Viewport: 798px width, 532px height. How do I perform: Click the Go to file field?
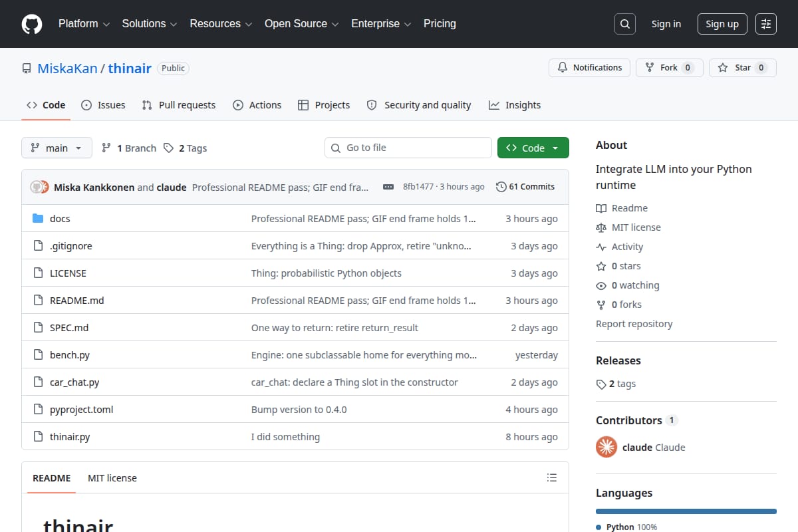(408, 148)
